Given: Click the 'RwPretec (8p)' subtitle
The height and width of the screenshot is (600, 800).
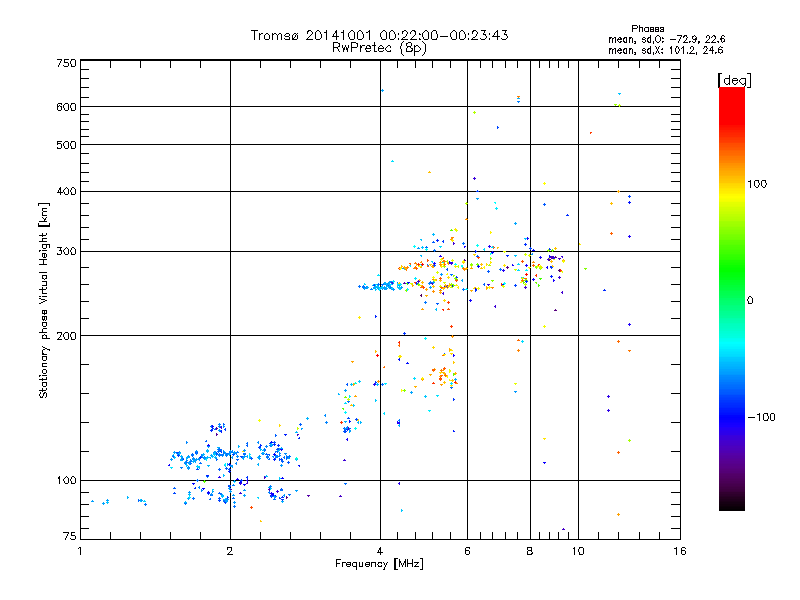Looking at the screenshot, I should [x=379, y=48].
